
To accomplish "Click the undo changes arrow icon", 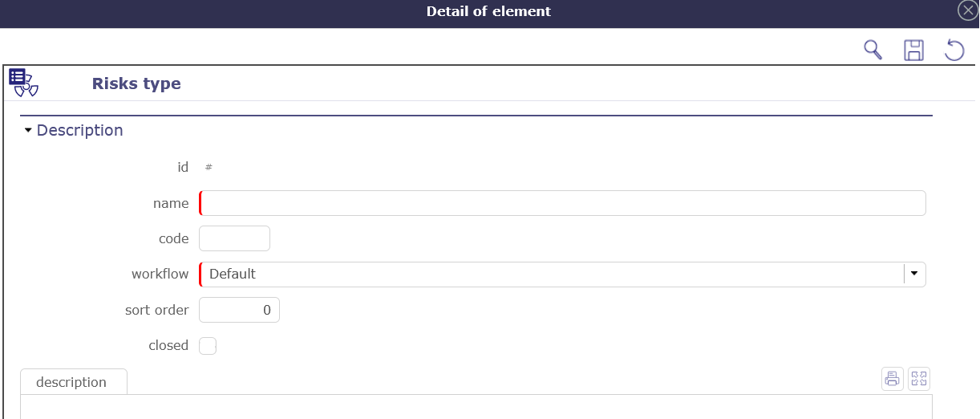I will click(954, 50).
